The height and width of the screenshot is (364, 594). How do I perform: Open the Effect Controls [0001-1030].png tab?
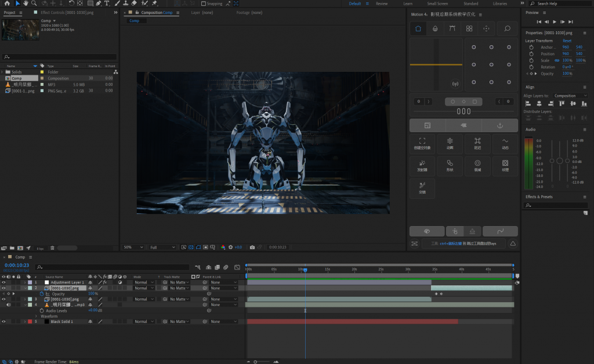[67, 13]
